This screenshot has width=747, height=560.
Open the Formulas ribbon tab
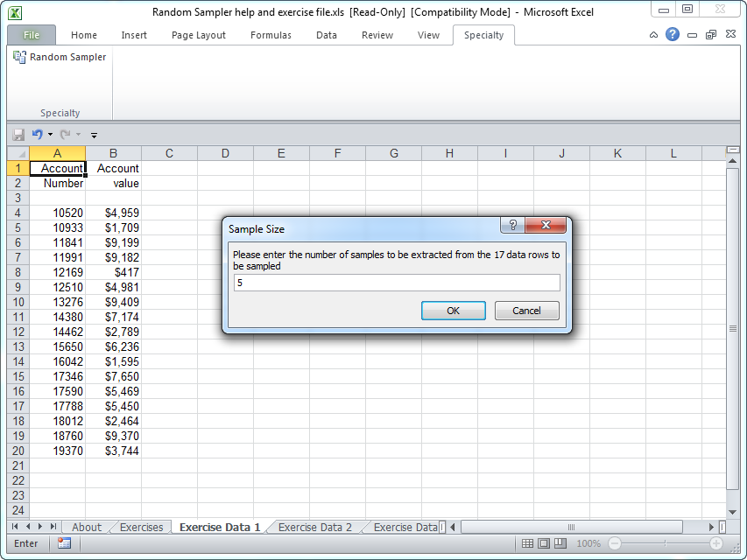pyautogui.click(x=271, y=35)
